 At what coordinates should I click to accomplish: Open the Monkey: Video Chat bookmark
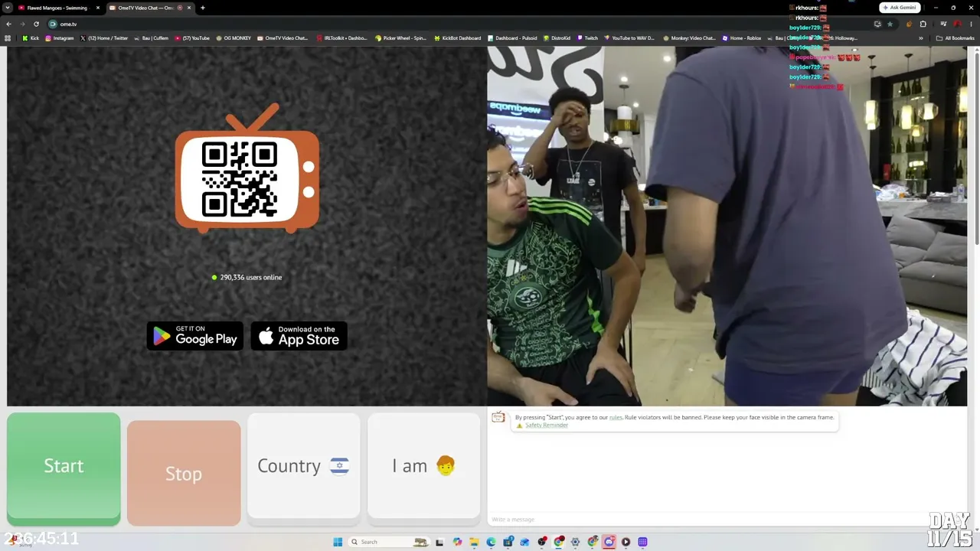coord(689,38)
